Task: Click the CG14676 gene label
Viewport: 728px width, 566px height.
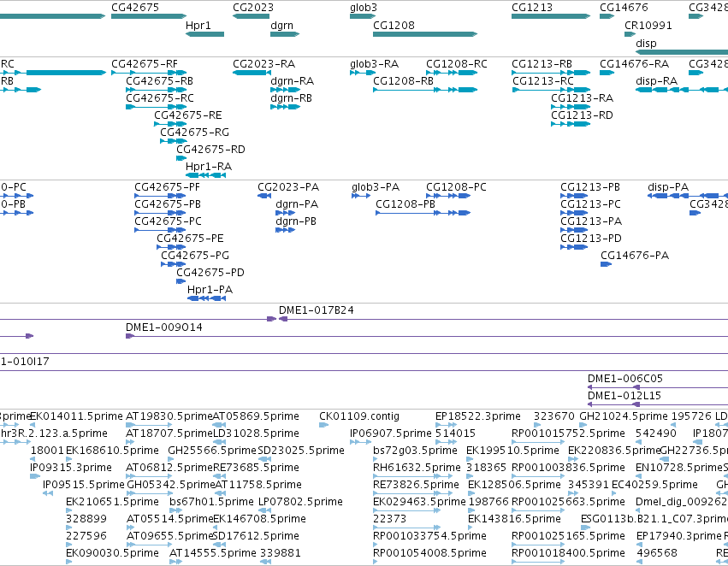Action: [x=624, y=8]
